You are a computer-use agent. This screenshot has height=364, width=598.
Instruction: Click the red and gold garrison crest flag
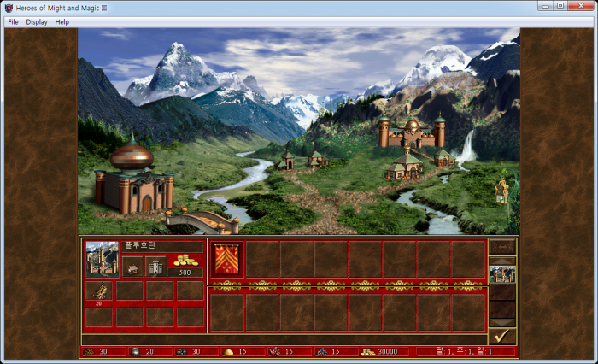pyautogui.click(x=227, y=260)
